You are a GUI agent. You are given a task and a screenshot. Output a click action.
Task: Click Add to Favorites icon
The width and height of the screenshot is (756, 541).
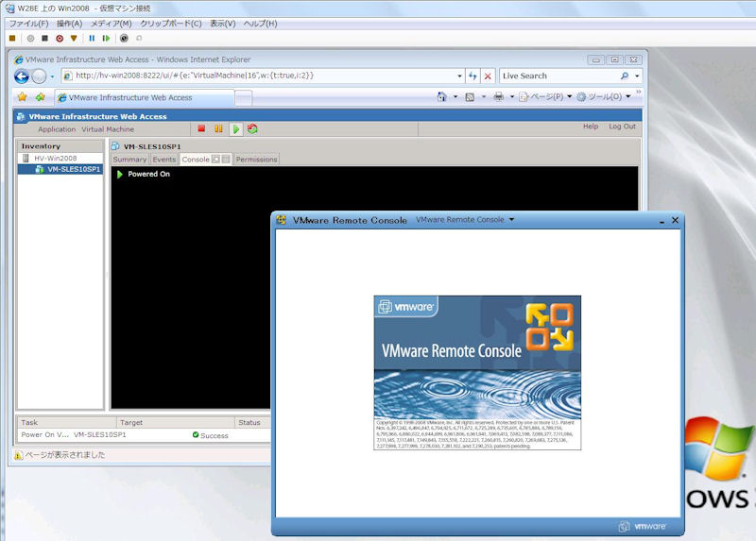tap(40, 97)
